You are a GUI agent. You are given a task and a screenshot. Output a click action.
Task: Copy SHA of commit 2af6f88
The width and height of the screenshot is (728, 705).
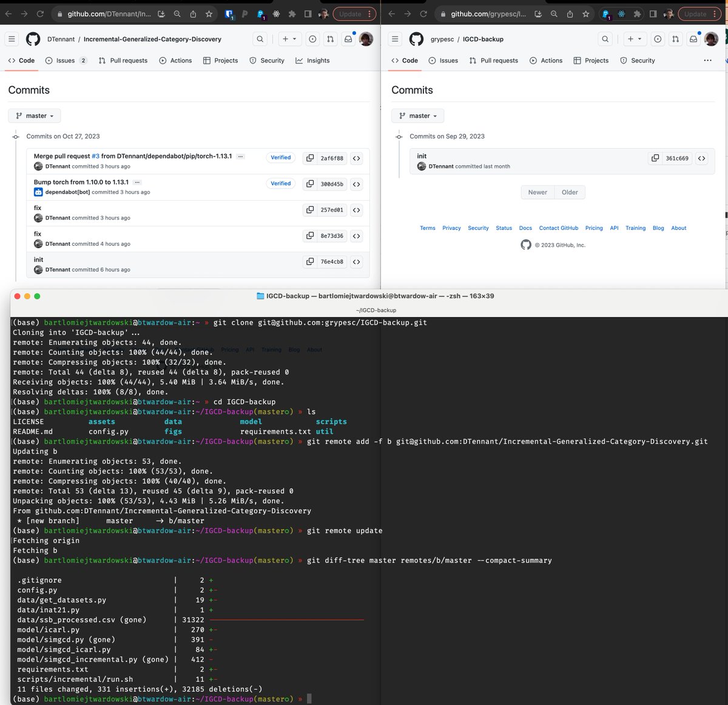click(x=310, y=158)
